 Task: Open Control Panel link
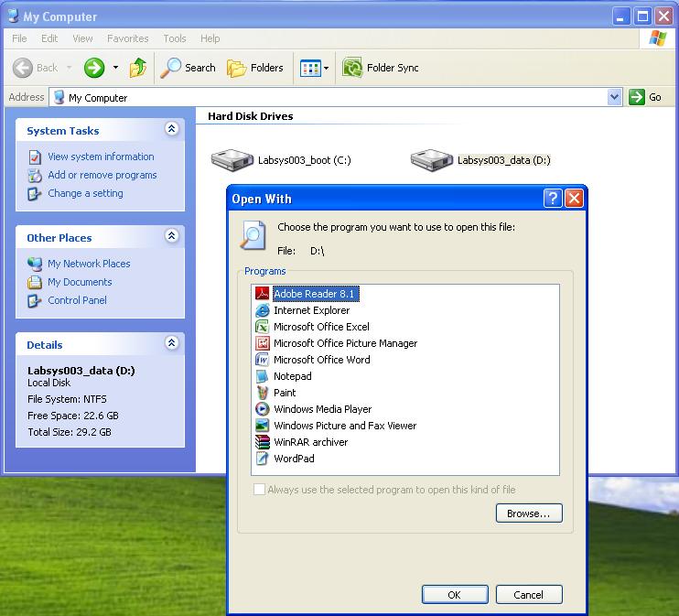point(77,300)
